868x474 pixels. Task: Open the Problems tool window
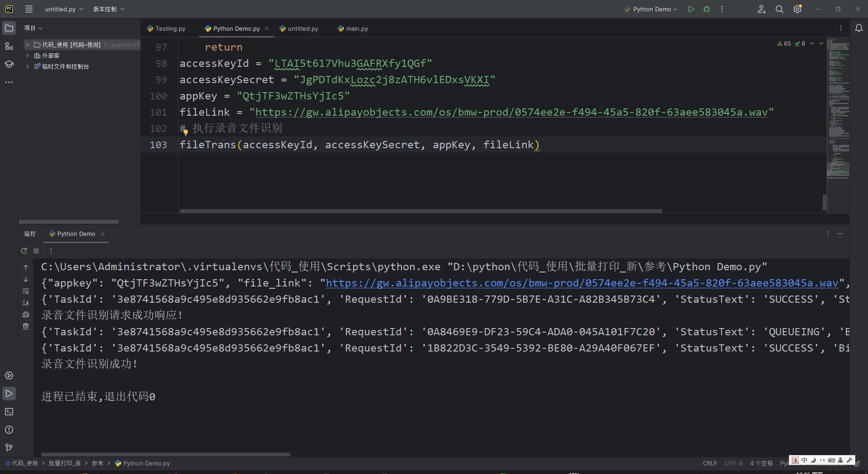click(x=9, y=430)
